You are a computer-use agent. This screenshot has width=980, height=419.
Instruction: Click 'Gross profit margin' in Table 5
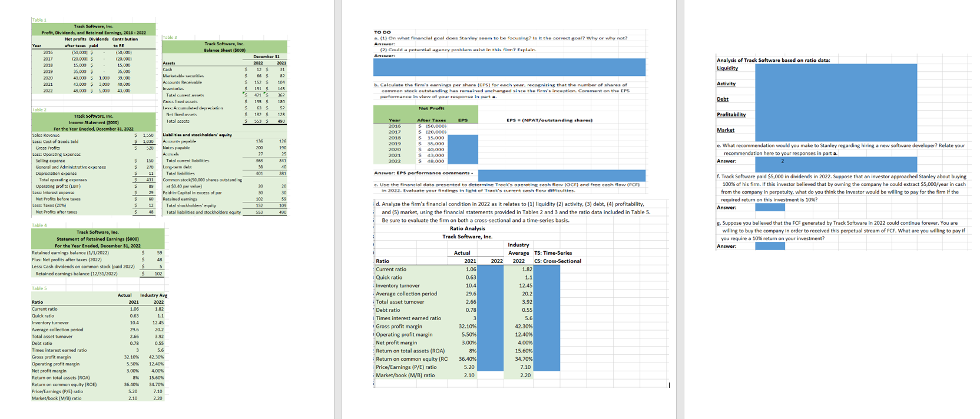tap(51, 357)
